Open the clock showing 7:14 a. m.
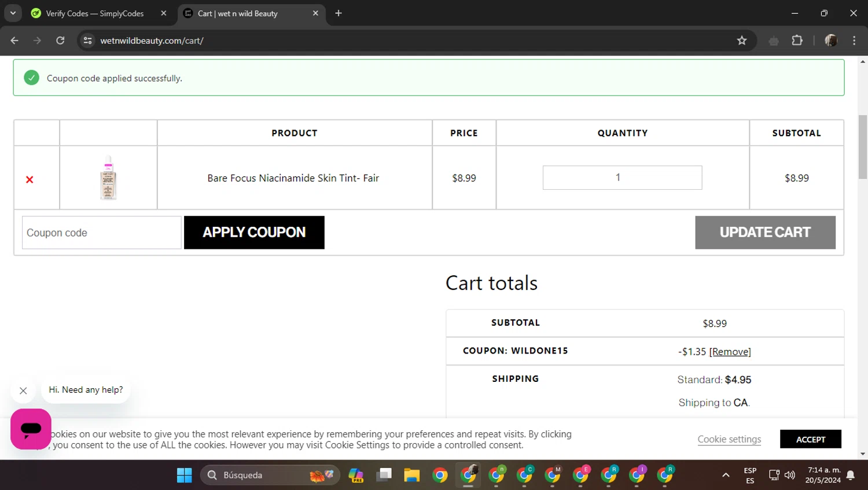Image resolution: width=868 pixels, height=490 pixels. point(823,475)
